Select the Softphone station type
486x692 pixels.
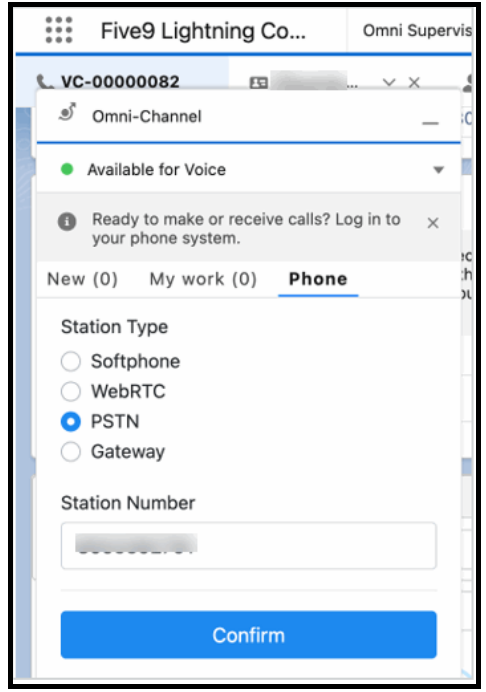[x=71, y=361]
